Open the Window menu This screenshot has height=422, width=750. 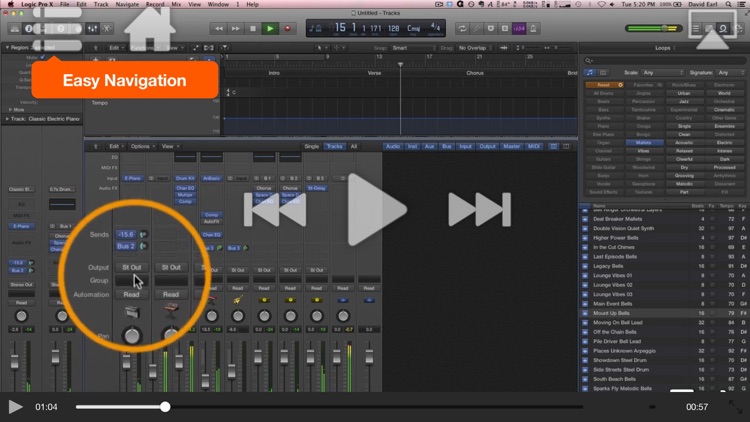(x=218, y=4)
